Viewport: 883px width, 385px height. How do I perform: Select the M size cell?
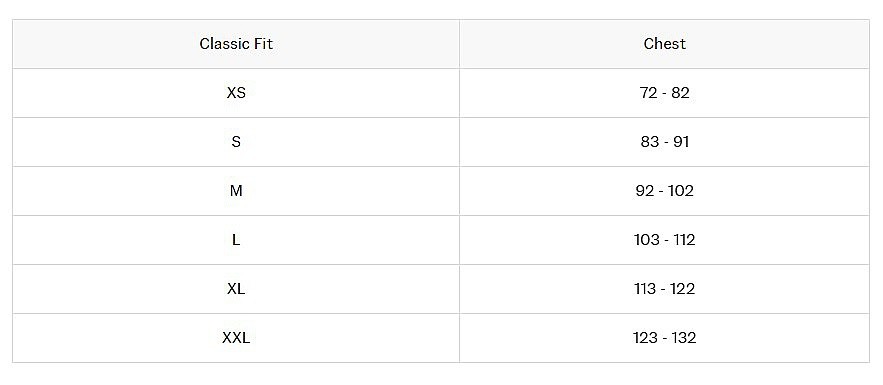tap(236, 191)
